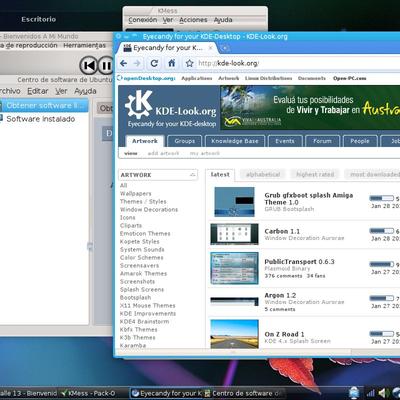Image resolution: width=400 pixels, height=400 pixels.
Task: Sort artwork by highest rated
Action: tap(315, 174)
